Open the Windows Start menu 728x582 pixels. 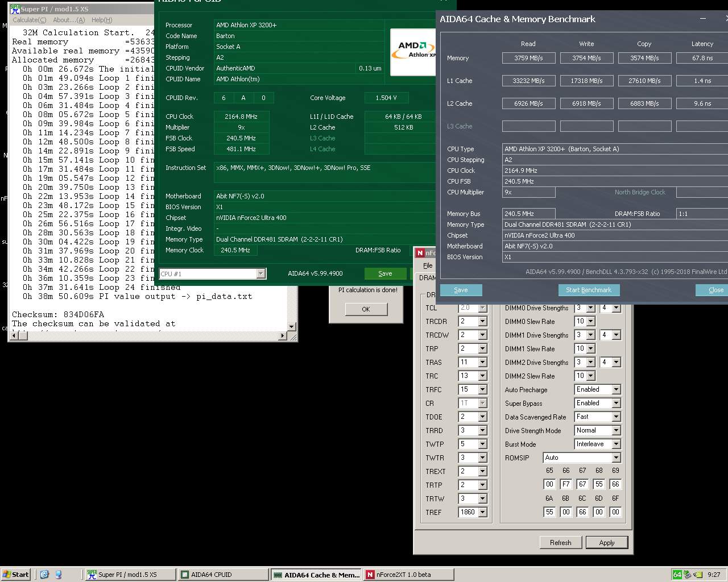click(16, 575)
